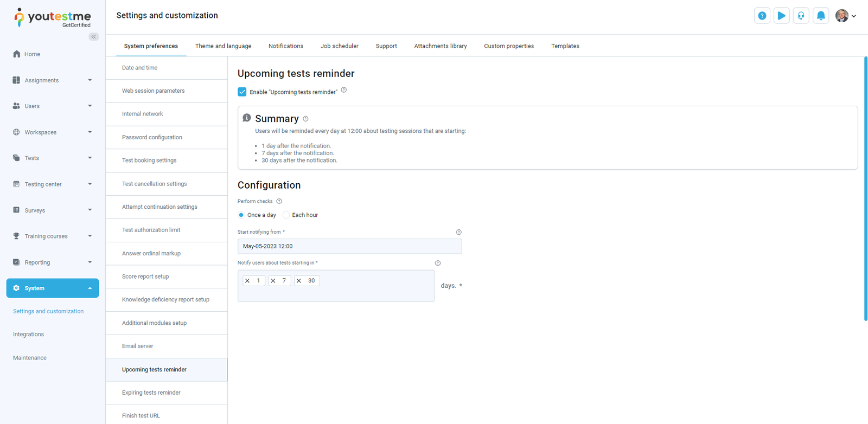Go to Integrations in System menu
This screenshot has width=868, height=424.
(29, 335)
